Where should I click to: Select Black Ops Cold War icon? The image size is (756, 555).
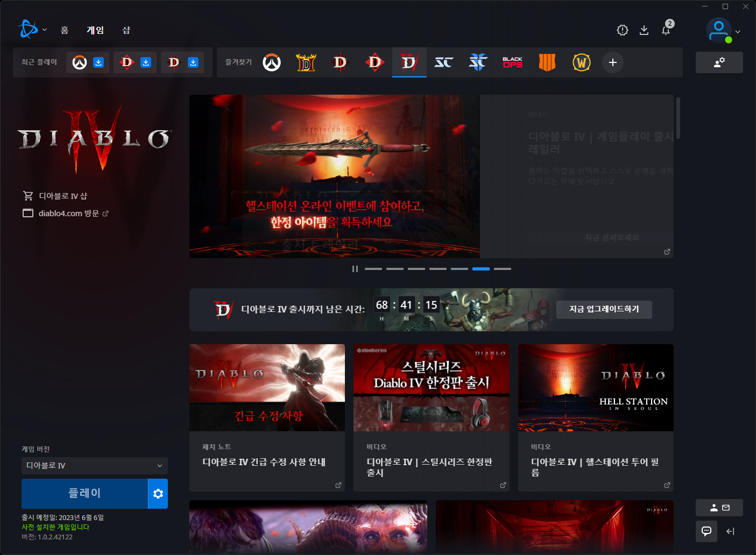(x=513, y=62)
